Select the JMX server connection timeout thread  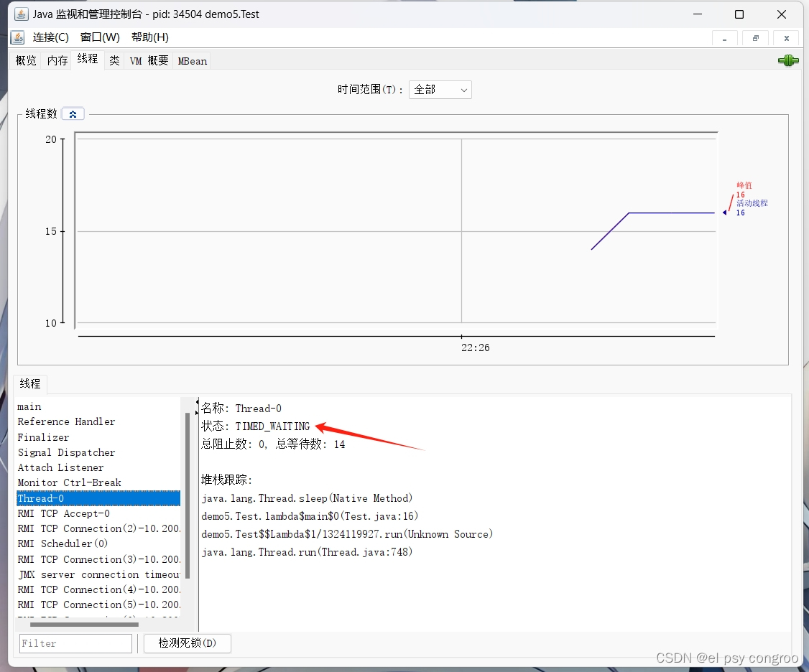[98, 574]
